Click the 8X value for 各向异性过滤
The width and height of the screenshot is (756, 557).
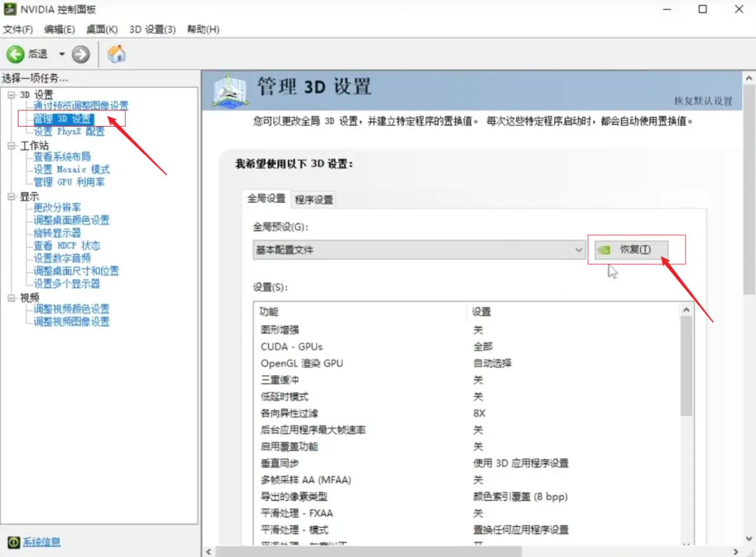(479, 413)
